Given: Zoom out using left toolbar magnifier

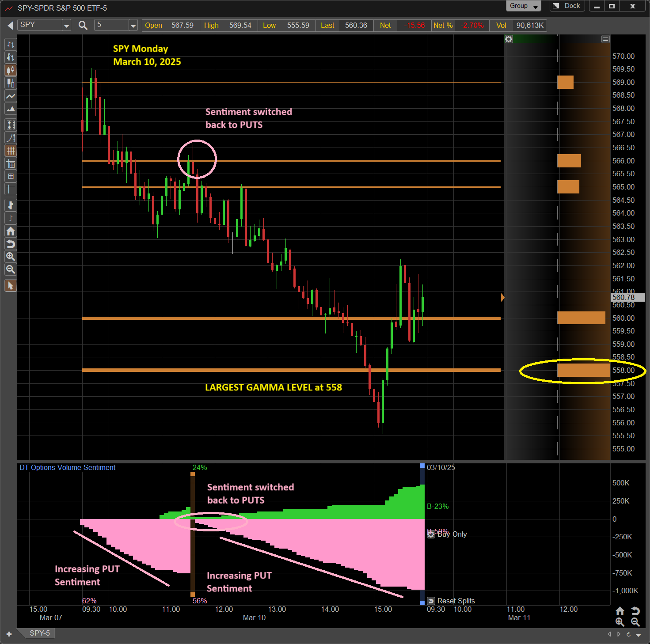Looking at the screenshot, I should point(11,269).
